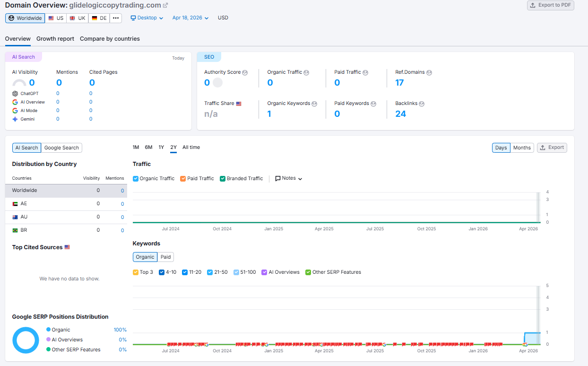588x366 pixels.
Task: Open the Desktop device dropdown
Action: coord(147,18)
